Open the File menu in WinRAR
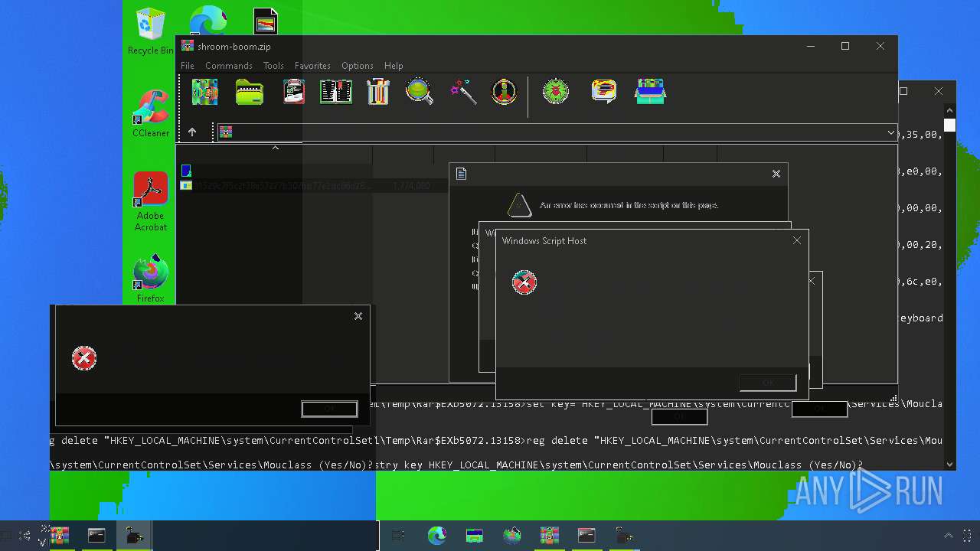This screenshot has height=551, width=980. (x=188, y=66)
